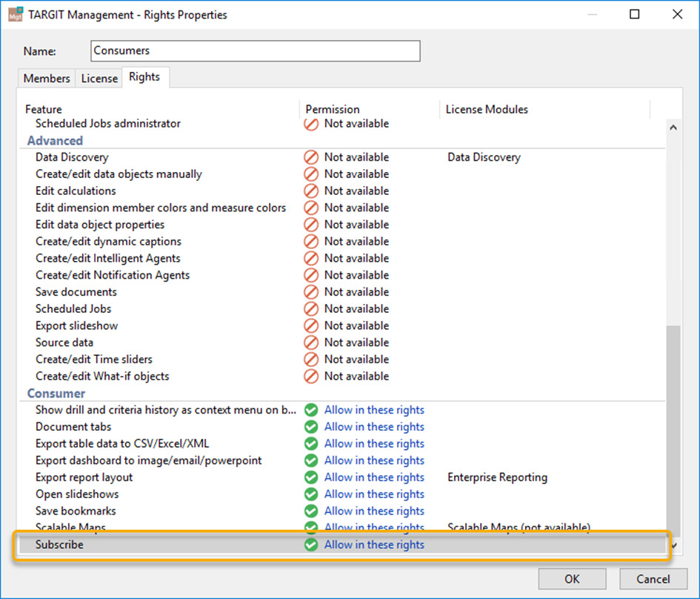Click green check icon for Export table data to CSV/Excel/XML
Viewport: 700px width, 599px height.
[x=311, y=443]
